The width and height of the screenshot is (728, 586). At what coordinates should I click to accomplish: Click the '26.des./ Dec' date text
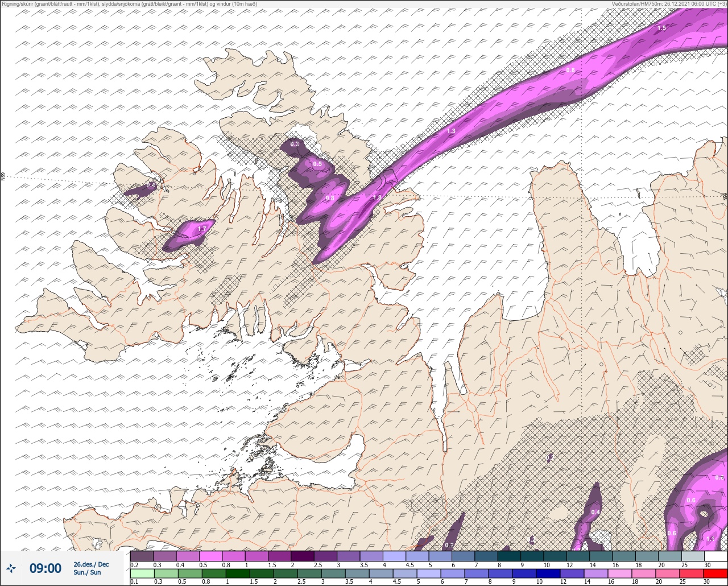pyautogui.click(x=91, y=564)
